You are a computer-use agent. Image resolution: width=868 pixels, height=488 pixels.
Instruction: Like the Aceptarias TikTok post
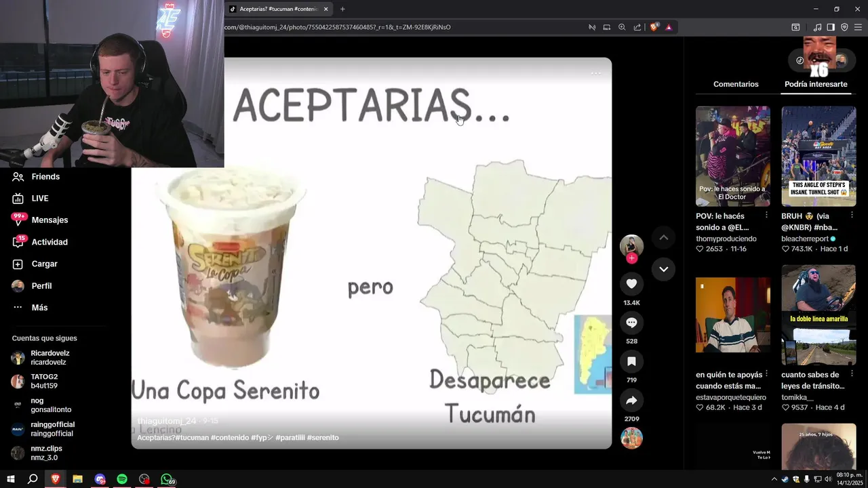631,284
